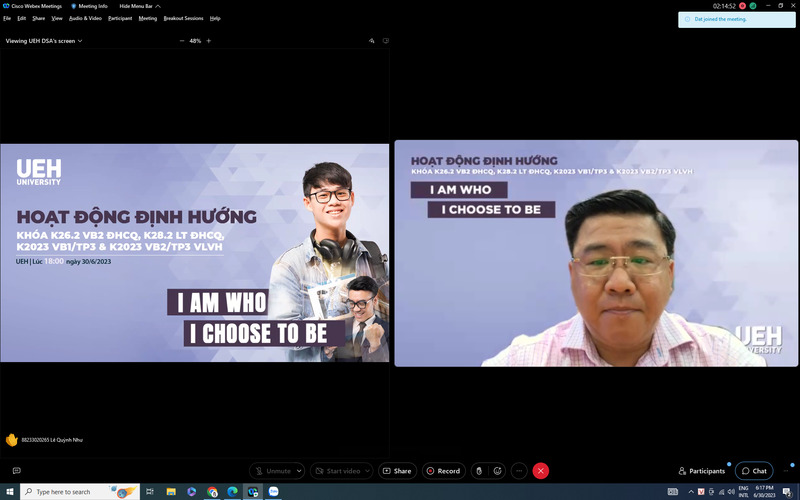
Task: Open the File menu
Action: click(7, 18)
